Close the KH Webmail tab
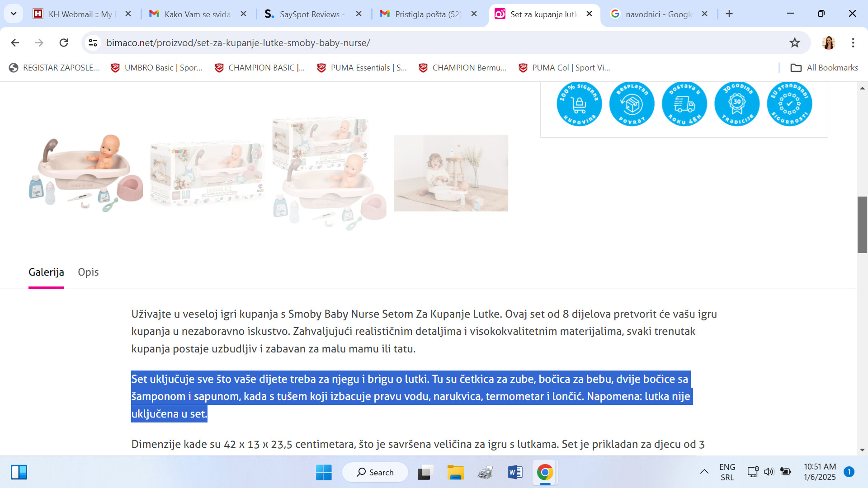Image resolution: width=868 pixels, height=488 pixels. coord(128,14)
